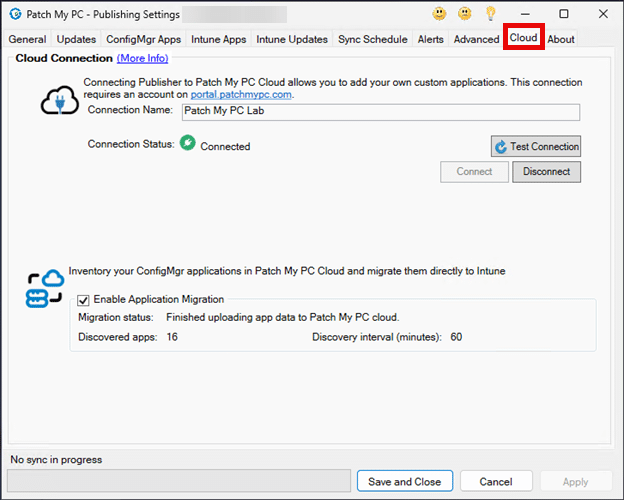Open the More Info link
Image resolution: width=624 pixels, height=500 pixels.
click(x=142, y=59)
